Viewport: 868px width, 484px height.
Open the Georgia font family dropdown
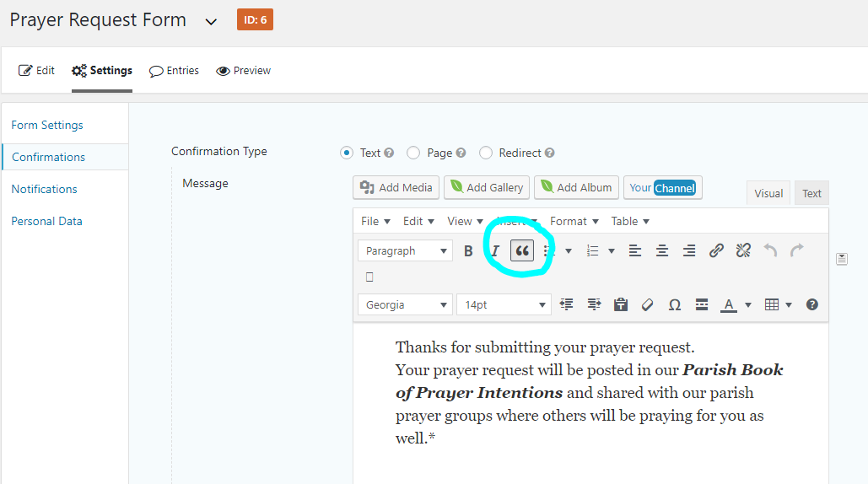(405, 304)
